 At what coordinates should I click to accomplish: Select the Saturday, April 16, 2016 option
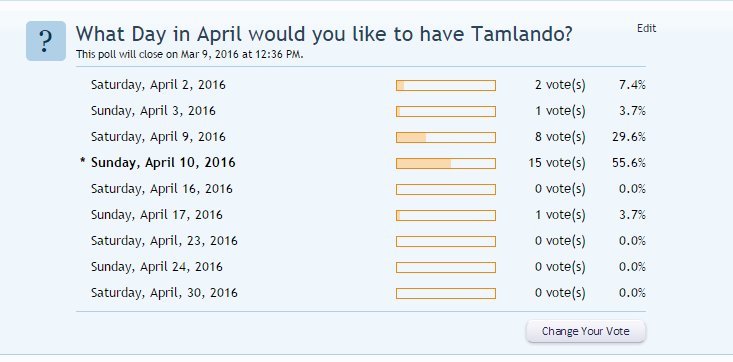pyautogui.click(x=162, y=189)
